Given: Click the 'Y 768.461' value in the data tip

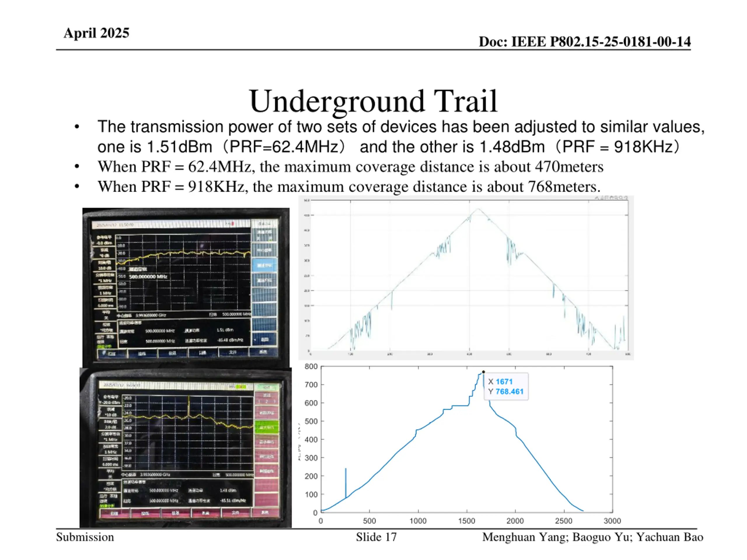Looking at the screenshot, I should [x=506, y=391].
